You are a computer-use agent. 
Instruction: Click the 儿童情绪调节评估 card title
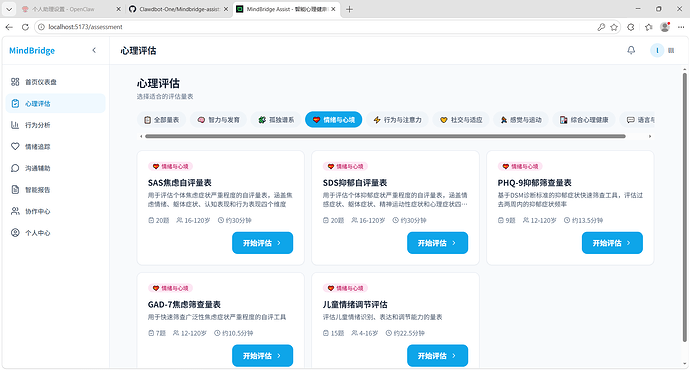pyautogui.click(x=355, y=304)
